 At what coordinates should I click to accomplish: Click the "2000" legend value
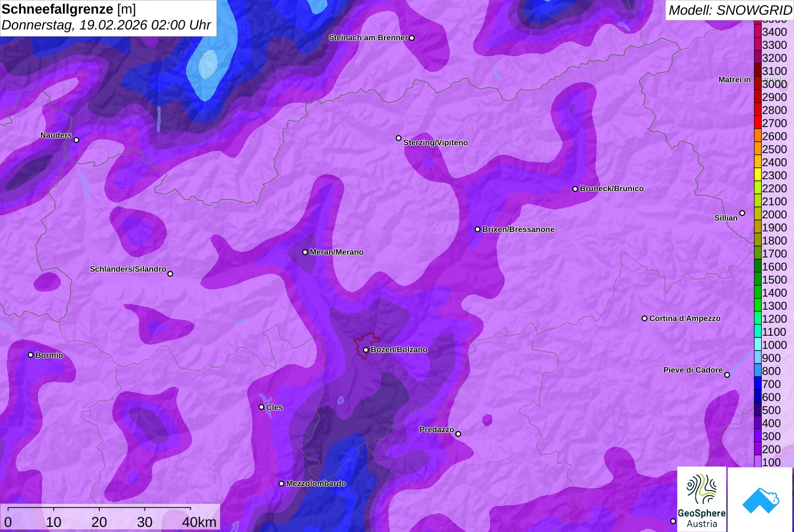[774, 214]
